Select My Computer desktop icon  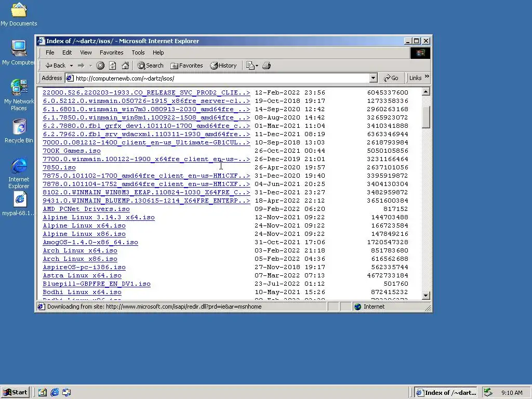click(x=19, y=52)
